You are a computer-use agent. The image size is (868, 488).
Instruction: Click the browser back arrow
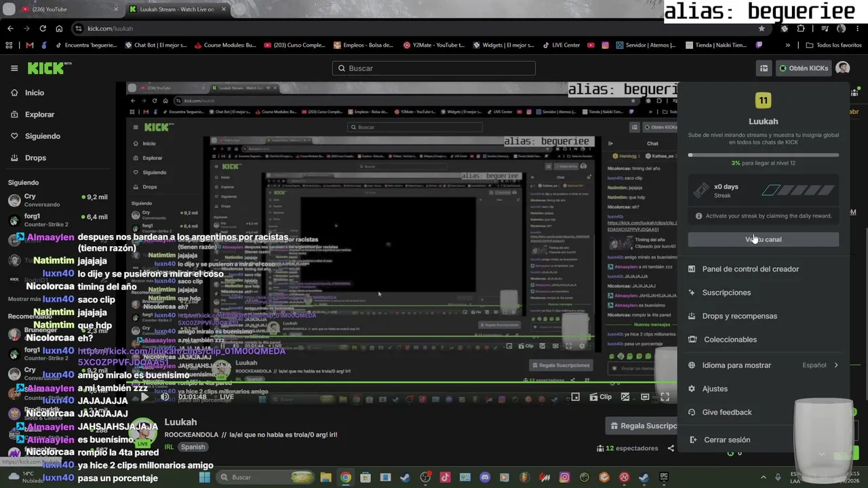pyautogui.click(x=10, y=28)
